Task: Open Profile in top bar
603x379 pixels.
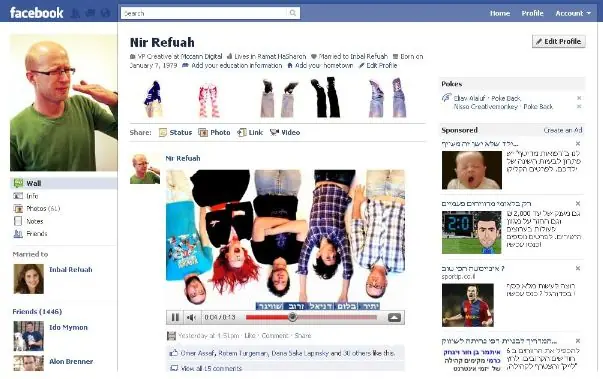Action: (532, 13)
